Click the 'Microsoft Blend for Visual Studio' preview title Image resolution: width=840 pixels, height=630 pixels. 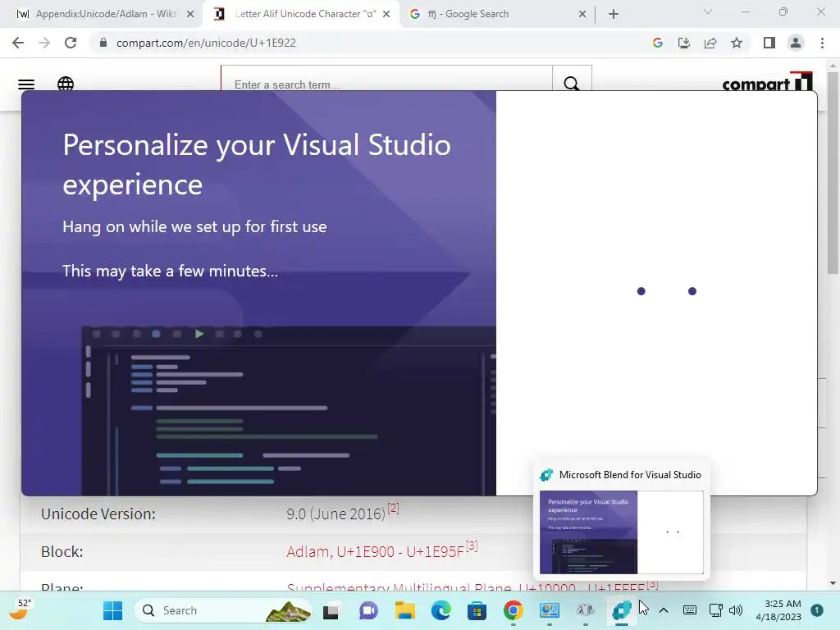pyautogui.click(x=630, y=475)
